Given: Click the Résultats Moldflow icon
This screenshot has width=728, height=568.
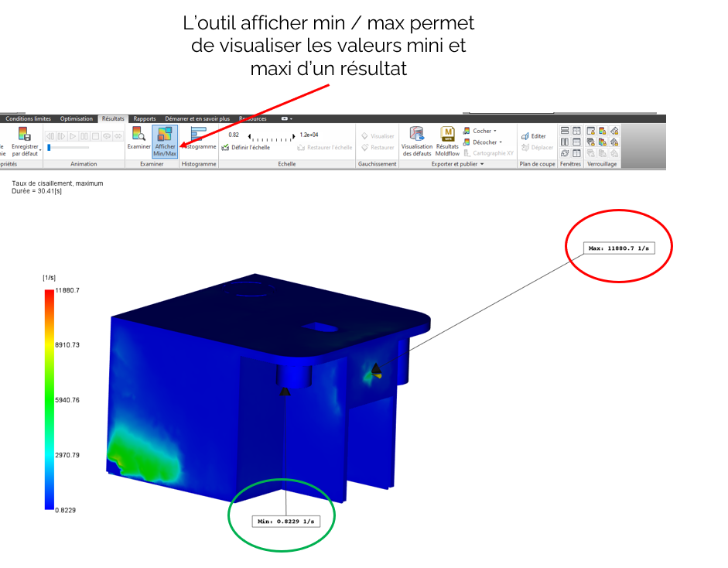Looking at the screenshot, I should (x=447, y=135).
